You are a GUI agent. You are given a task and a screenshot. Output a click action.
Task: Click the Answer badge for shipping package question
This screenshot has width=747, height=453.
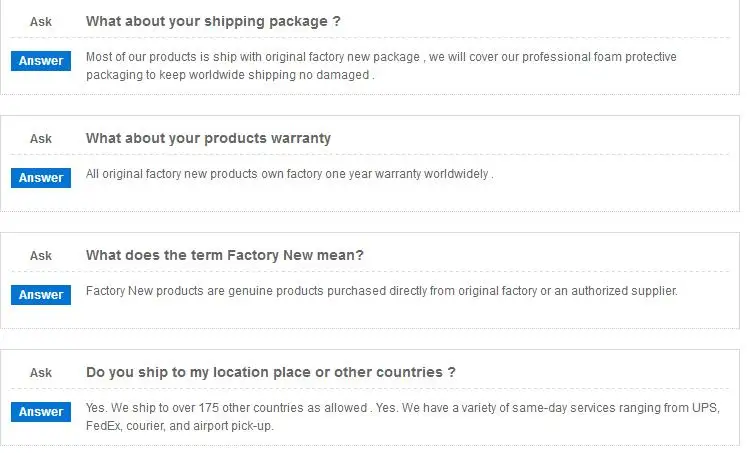[41, 61]
